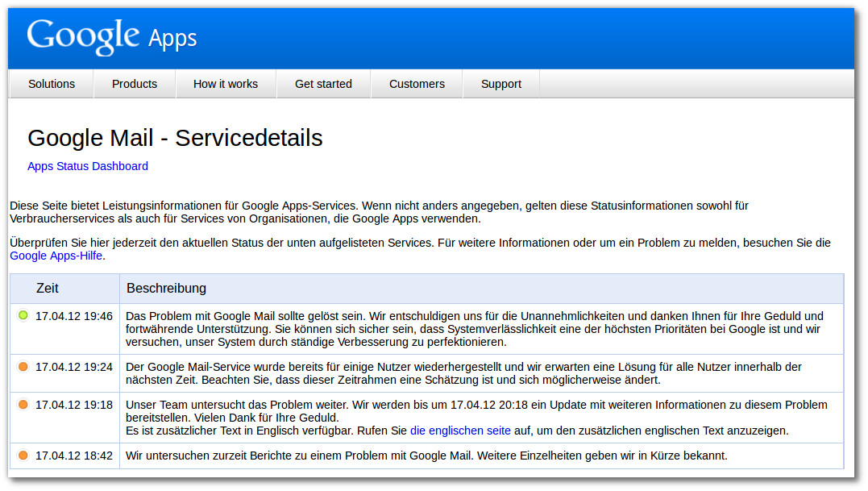
Task: Open the Products navigation tab
Action: coord(135,84)
